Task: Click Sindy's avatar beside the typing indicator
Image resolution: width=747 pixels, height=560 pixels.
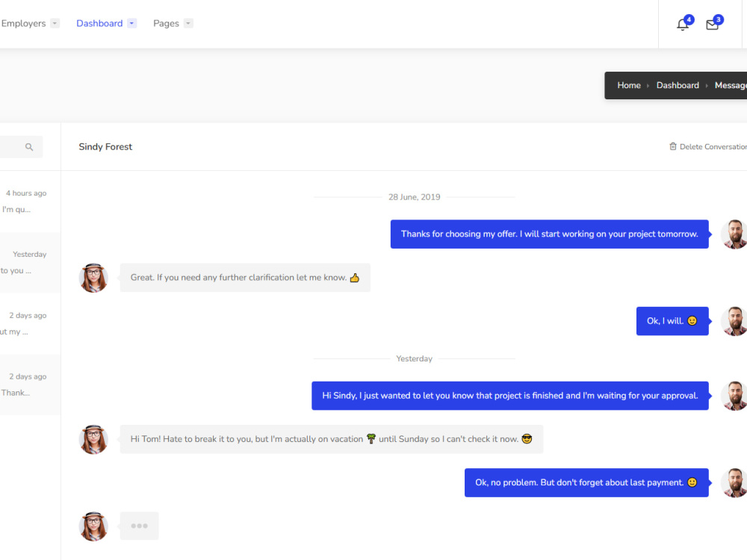Action: coord(93,526)
